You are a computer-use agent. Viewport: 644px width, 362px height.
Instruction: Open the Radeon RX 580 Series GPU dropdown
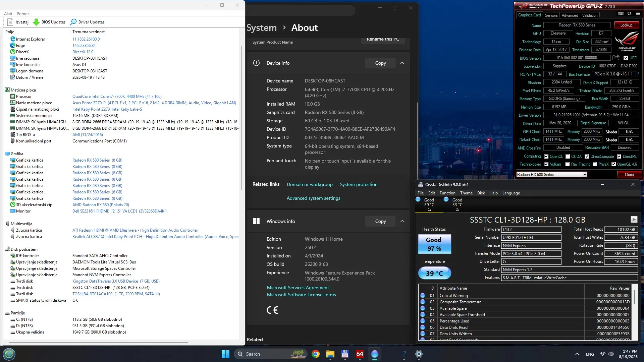(x=551, y=175)
